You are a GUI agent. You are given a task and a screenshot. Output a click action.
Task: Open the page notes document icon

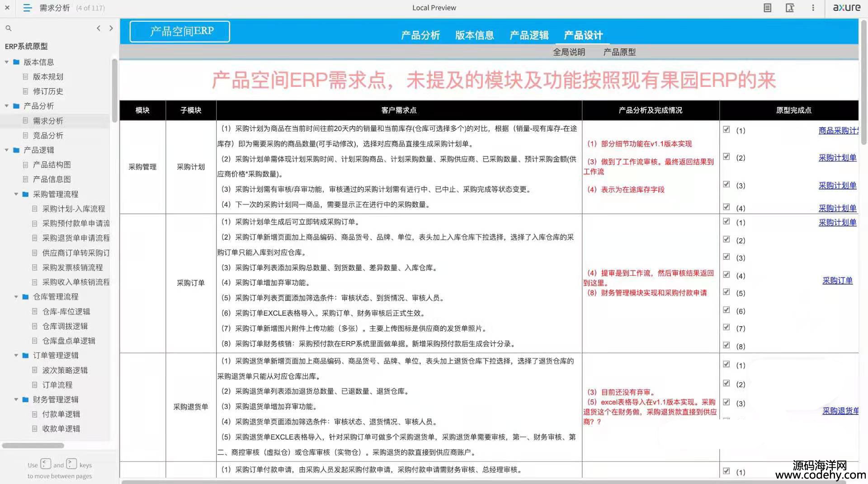click(x=767, y=8)
